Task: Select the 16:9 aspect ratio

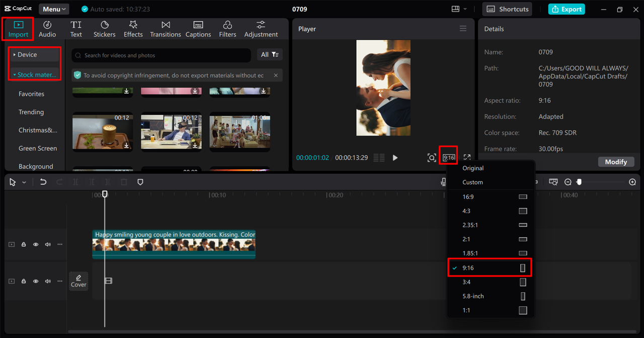Action: [491, 197]
